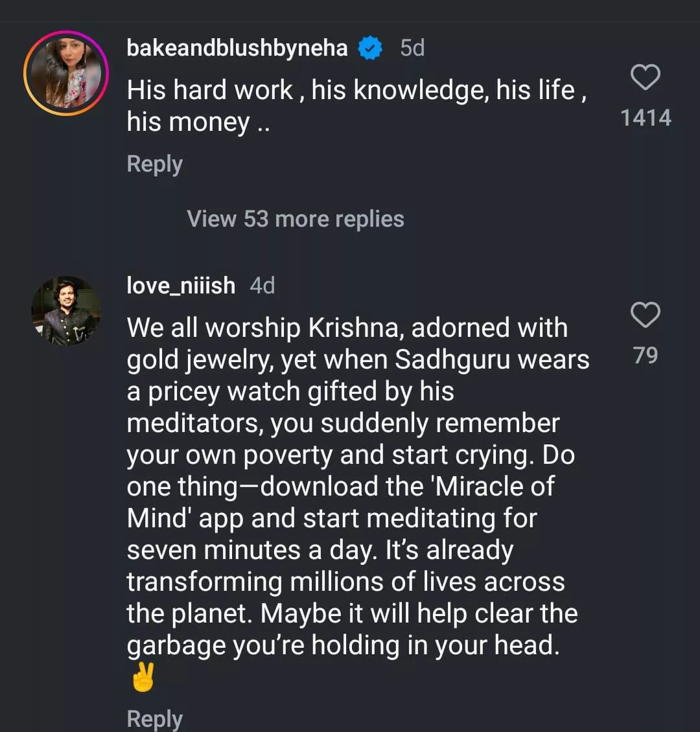Show the 79 likes on love_niiish's comment
Image resolution: width=700 pixels, height=732 pixels.
pyautogui.click(x=646, y=355)
